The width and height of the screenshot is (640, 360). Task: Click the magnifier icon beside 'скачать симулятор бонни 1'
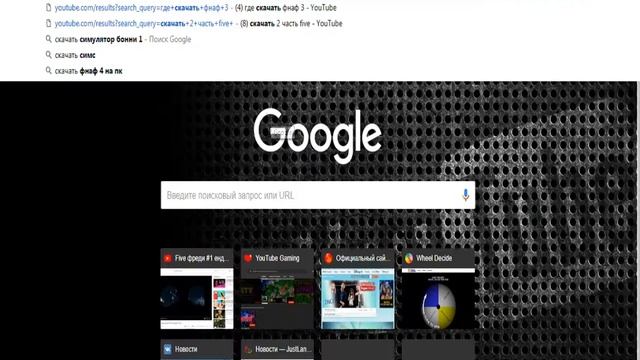[x=48, y=39]
